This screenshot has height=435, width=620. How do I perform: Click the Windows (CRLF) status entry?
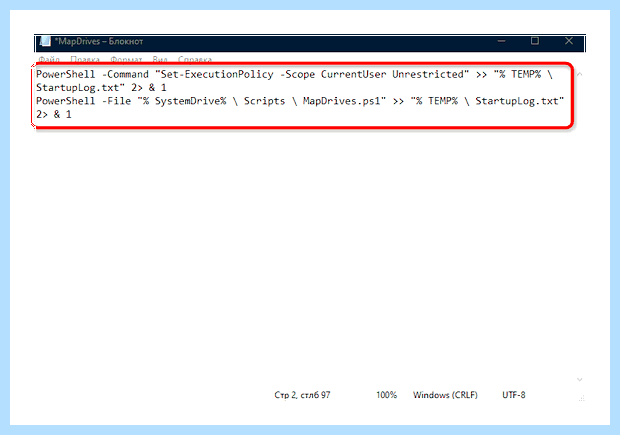[445, 395]
